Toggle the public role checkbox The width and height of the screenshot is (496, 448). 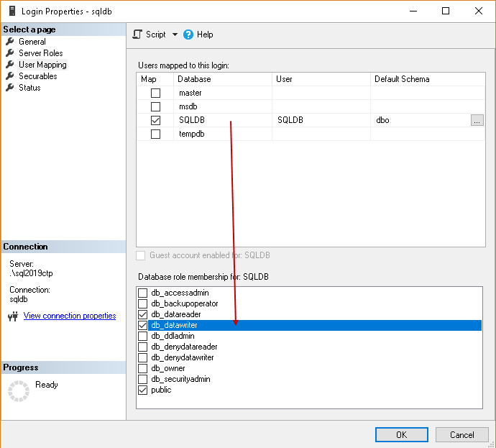pos(142,390)
